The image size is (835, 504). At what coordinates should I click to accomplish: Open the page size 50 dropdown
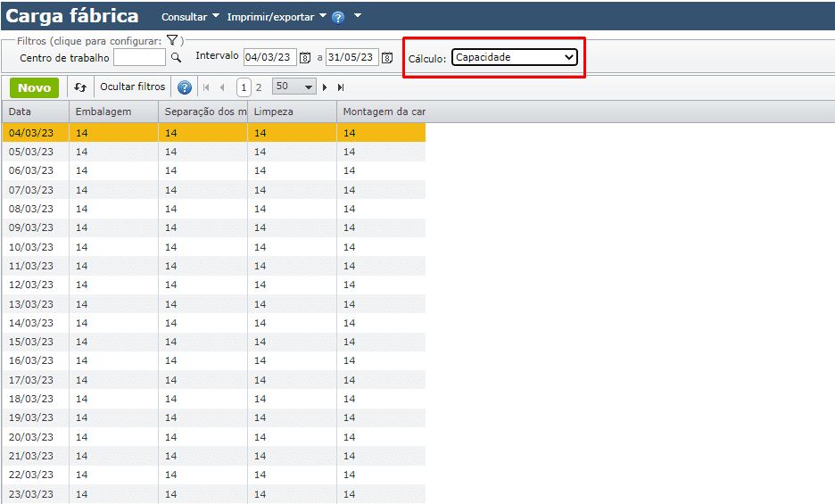pyautogui.click(x=293, y=87)
